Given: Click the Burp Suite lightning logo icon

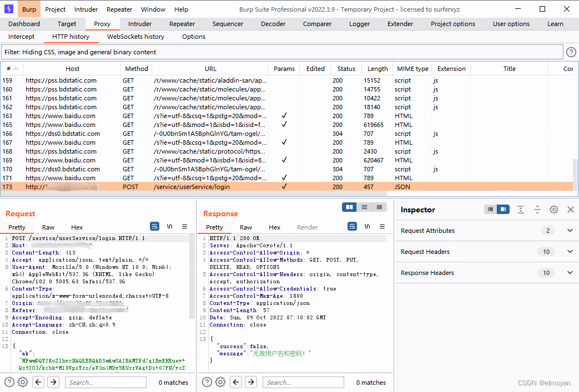Looking at the screenshot, I should click(8, 9).
